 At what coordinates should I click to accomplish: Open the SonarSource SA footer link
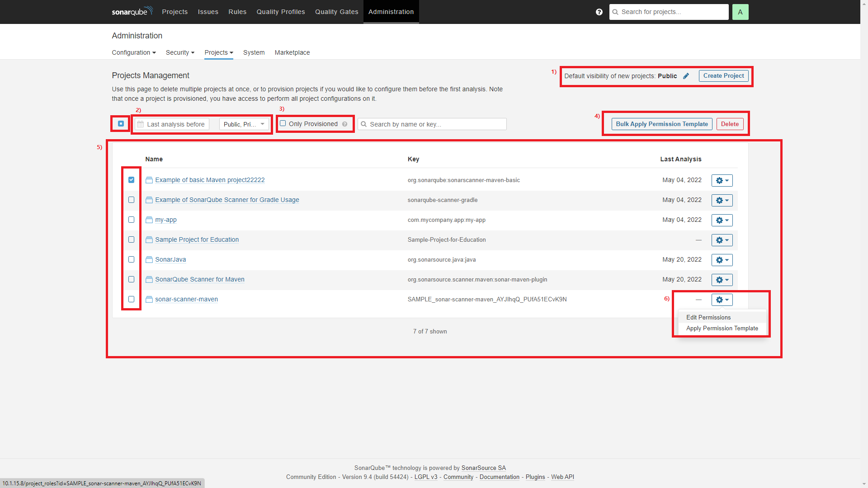click(483, 468)
